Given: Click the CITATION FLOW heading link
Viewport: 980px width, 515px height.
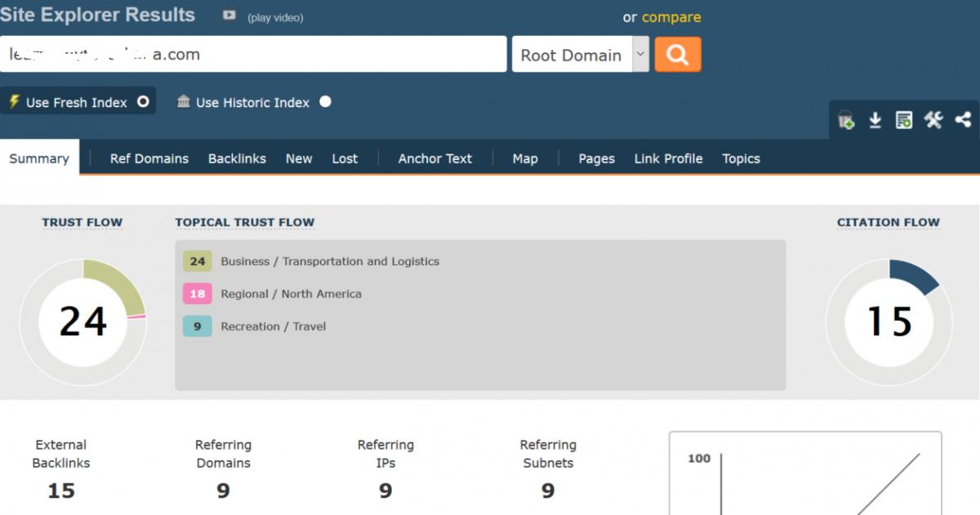Looking at the screenshot, I should coord(889,222).
